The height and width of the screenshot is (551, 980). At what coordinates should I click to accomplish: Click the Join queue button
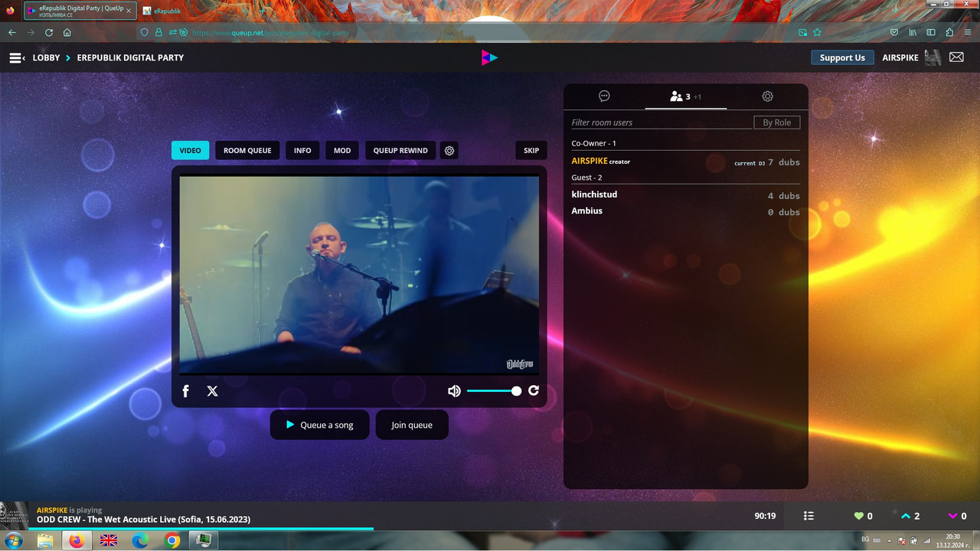coord(412,425)
